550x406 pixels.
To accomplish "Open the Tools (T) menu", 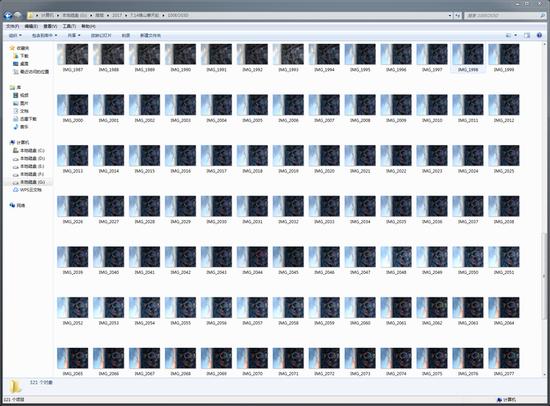I will [x=69, y=26].
